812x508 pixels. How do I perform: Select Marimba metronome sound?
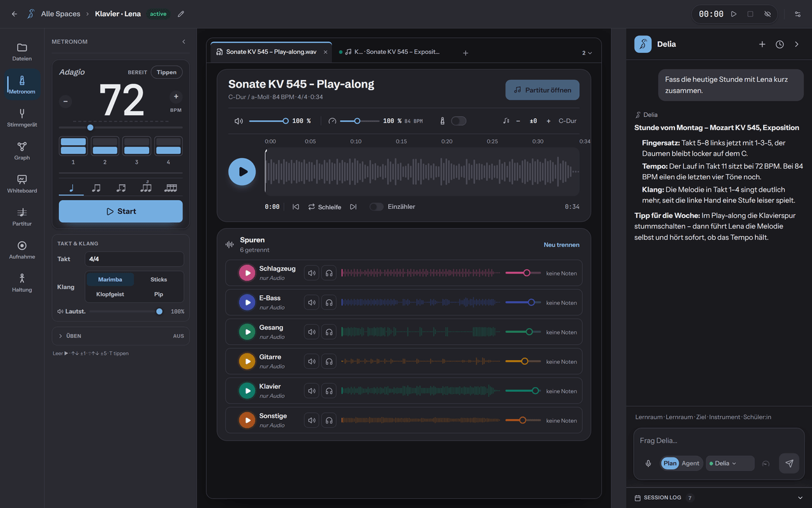[x=110, y=279]
